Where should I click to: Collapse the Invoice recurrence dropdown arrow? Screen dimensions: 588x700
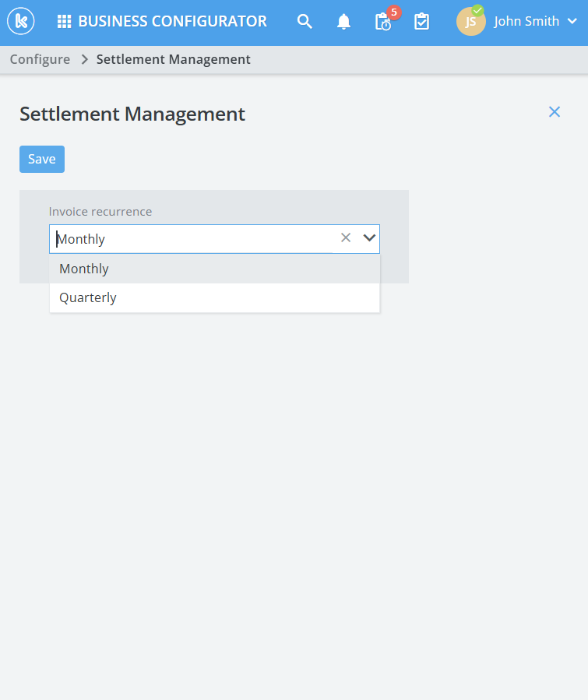tap(369, 238)
